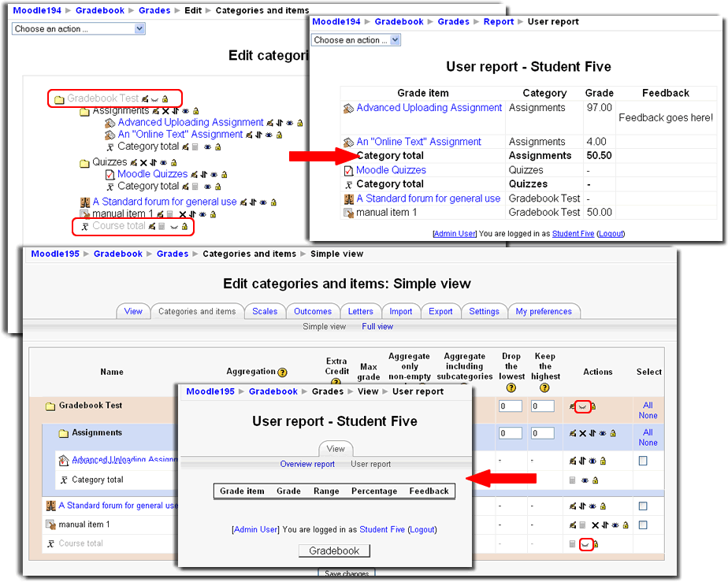This screenshot has width=728, height=582.
Task: Hide Assignments via eye icon in Simple view
Action: pos(603,433)
